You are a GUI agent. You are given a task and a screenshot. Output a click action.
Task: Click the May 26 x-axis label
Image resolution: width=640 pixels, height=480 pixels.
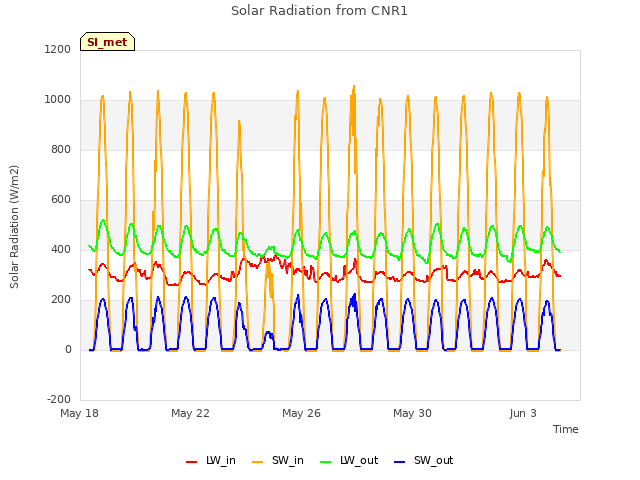pos(301,413)
